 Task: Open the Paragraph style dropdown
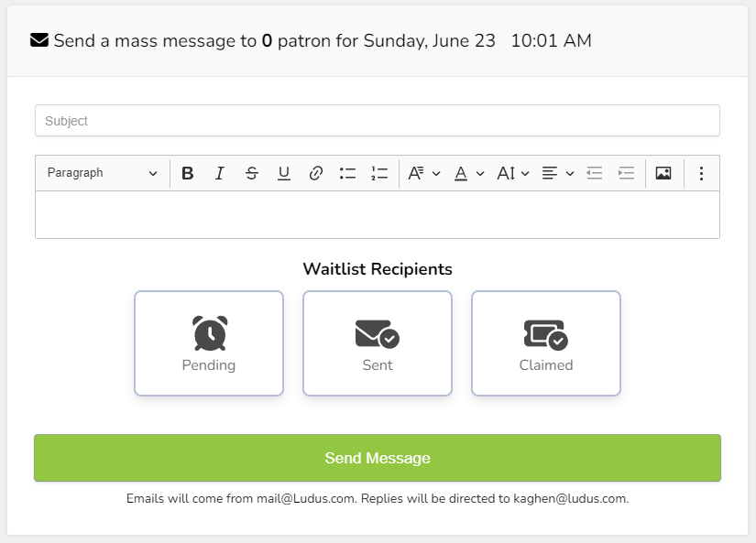click(x=101, y=173)
